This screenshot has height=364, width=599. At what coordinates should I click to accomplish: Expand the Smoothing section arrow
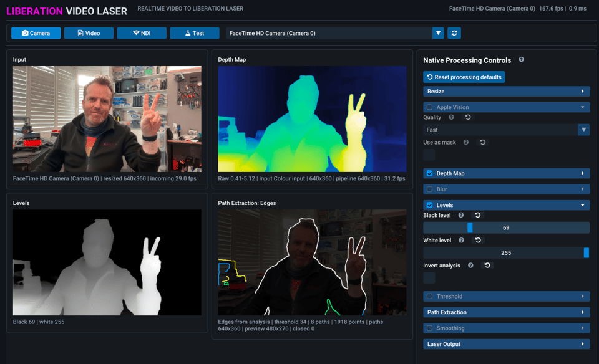(x=583, y=328)
